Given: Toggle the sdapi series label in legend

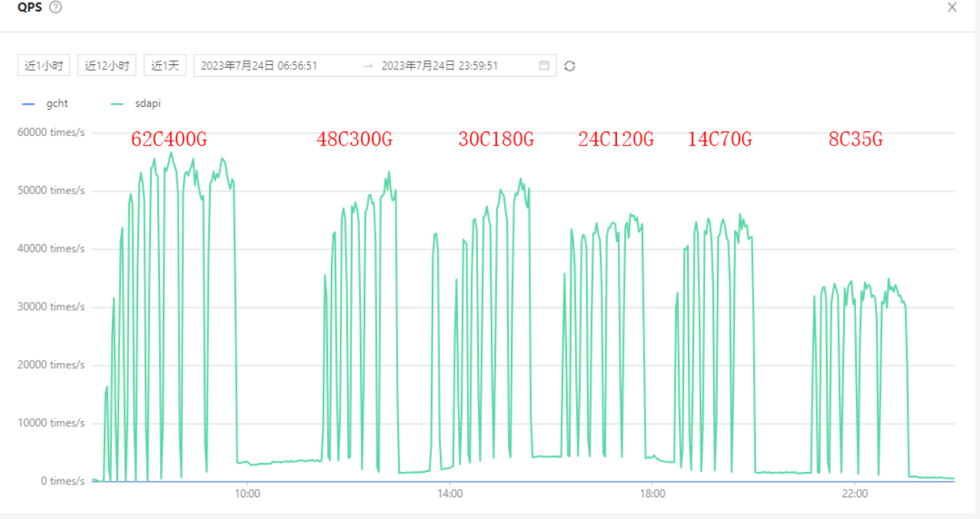Looking at the screenshot, I should point(148,104).
